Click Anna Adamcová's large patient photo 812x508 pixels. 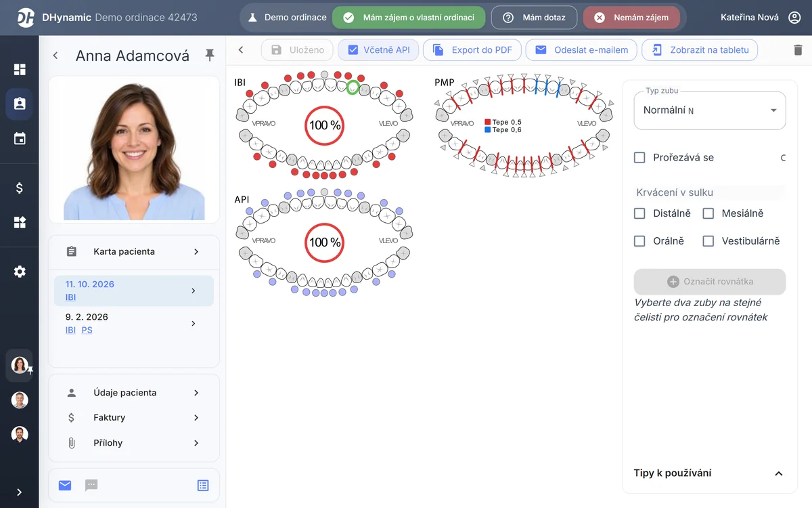tap(134, 150)
